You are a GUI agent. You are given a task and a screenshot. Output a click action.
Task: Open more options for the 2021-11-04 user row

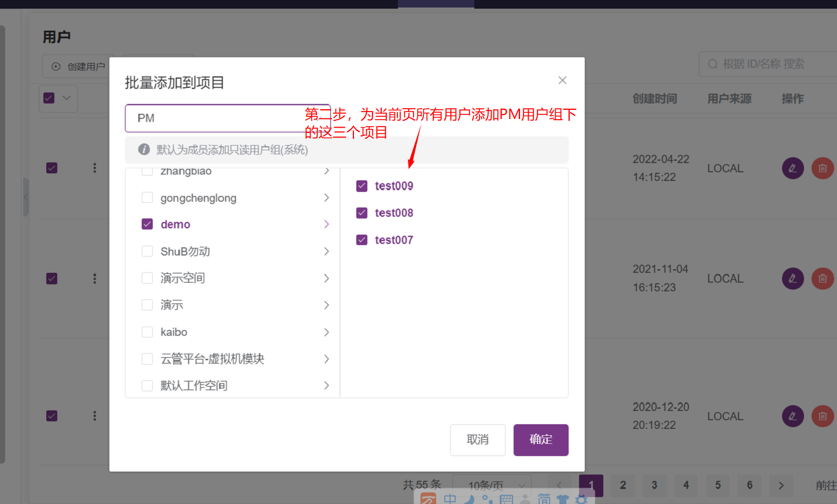(95, 279)
